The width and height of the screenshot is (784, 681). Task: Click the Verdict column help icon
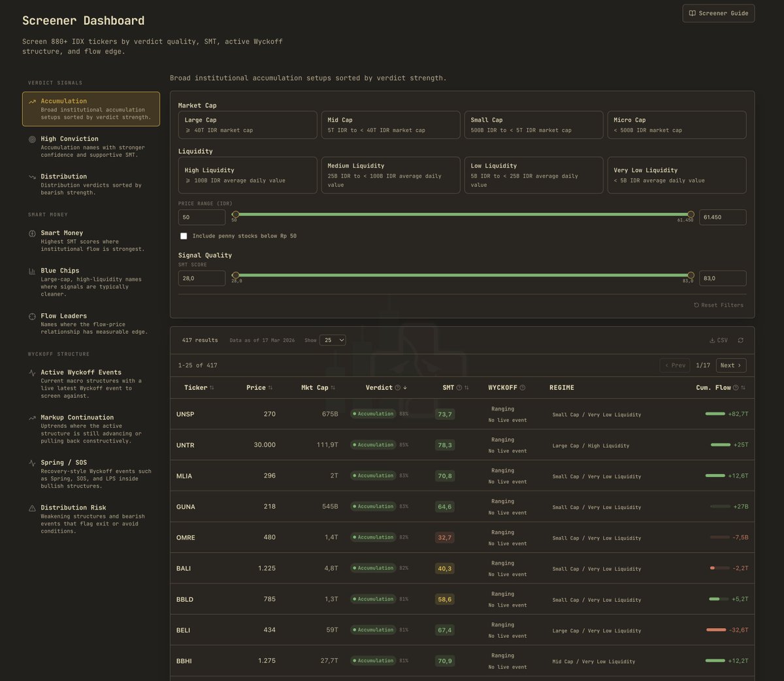pyautogui.click(x=398, y=388)
